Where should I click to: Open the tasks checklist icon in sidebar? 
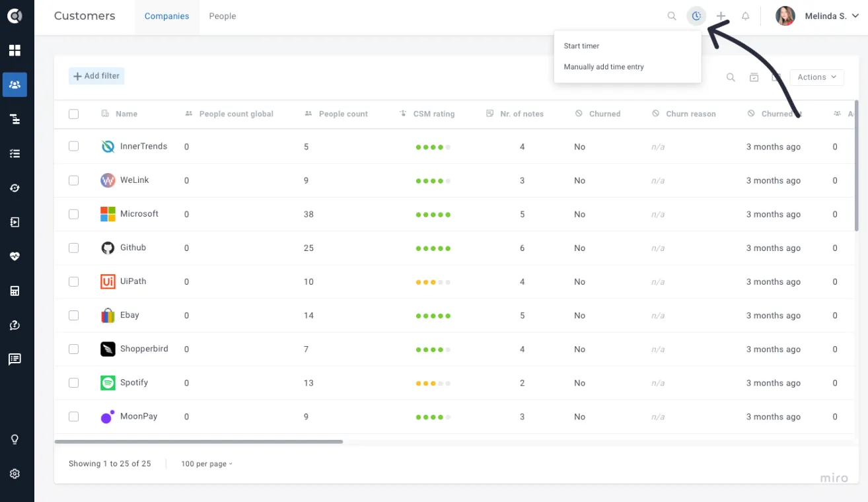(x=15, y=153)
